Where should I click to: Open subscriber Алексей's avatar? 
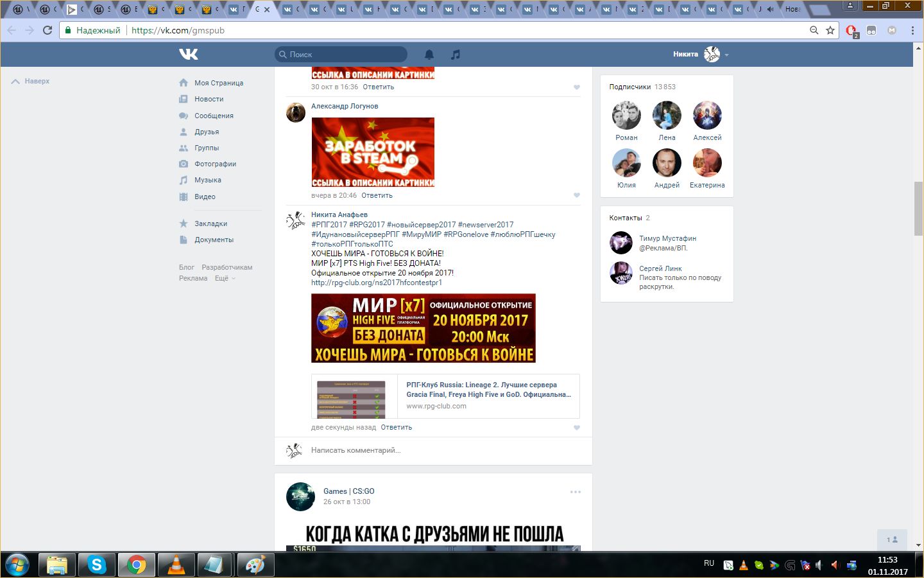pyautogui.click(x=707, y=116)
